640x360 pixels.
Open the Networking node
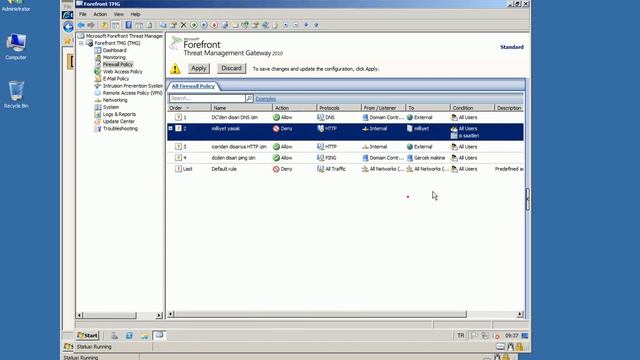(x=115, y=100)
